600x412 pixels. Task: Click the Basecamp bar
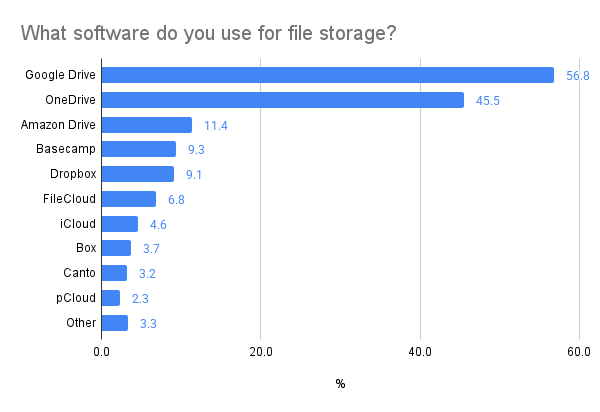tap(139, 149)
